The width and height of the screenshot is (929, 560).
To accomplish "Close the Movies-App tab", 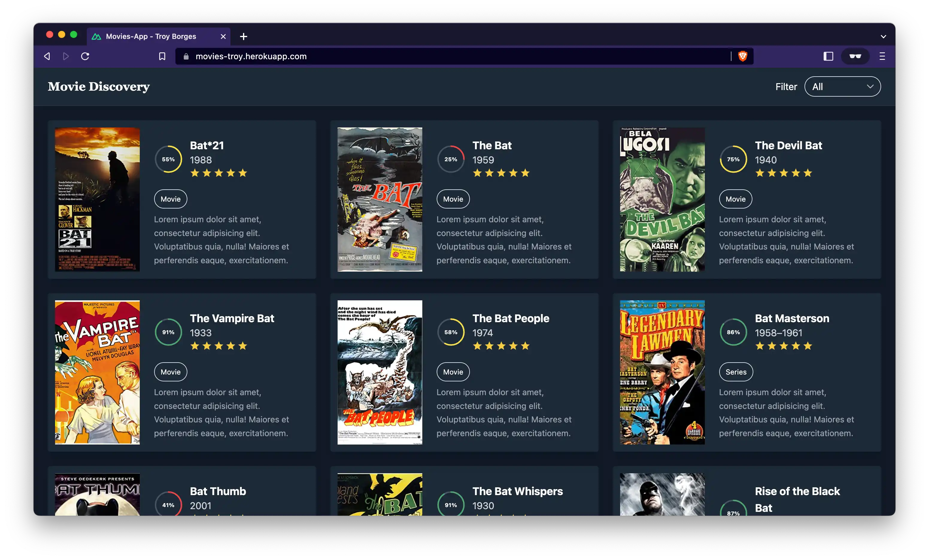I will click(223, 36).
